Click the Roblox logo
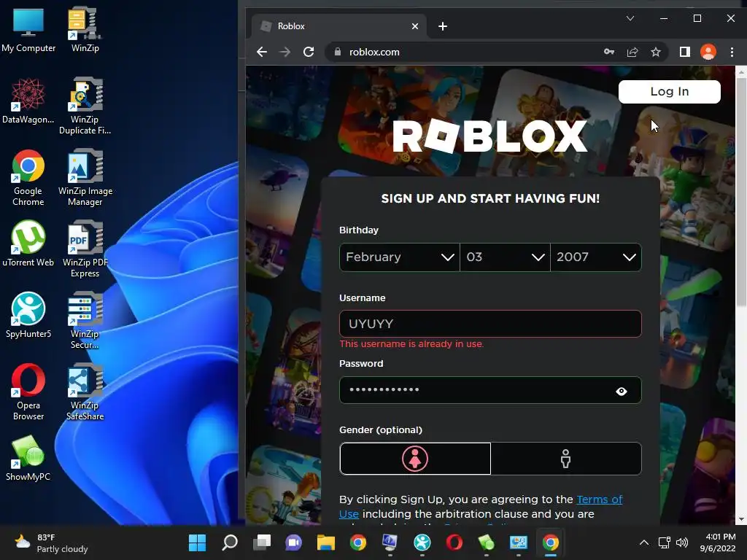The height and width of the screenshot is (560, 747). pyautogui.click(x=489, y=136)
